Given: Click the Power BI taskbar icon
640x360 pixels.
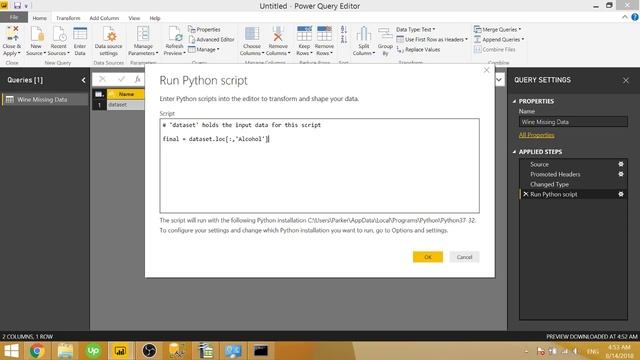Looking at the screenshot, I should click(120, 351).
